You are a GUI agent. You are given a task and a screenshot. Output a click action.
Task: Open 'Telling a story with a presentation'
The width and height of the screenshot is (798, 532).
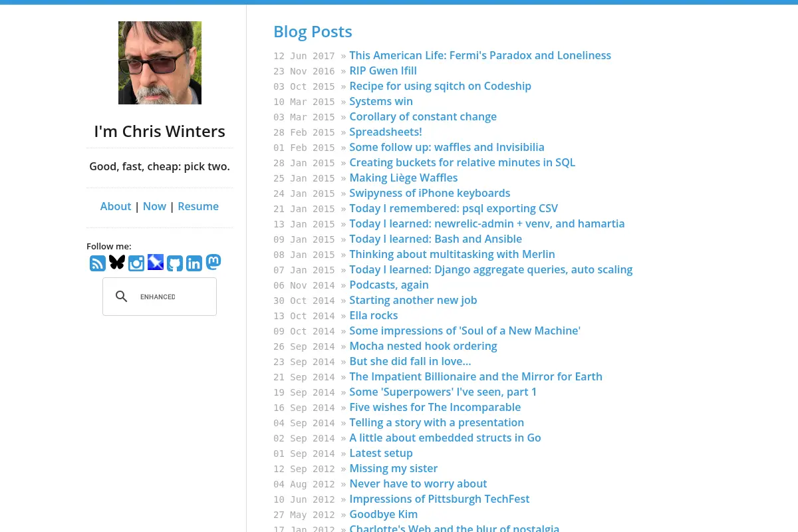coord(437,422)
